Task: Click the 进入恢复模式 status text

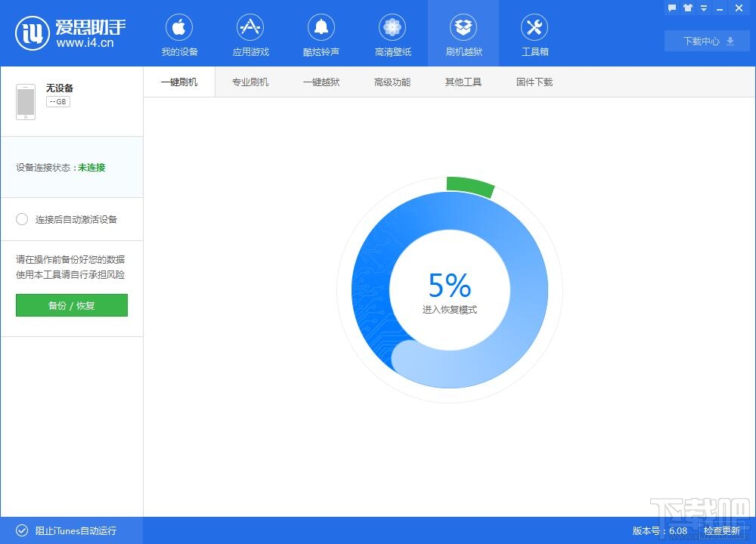Action: coord(450,309)
